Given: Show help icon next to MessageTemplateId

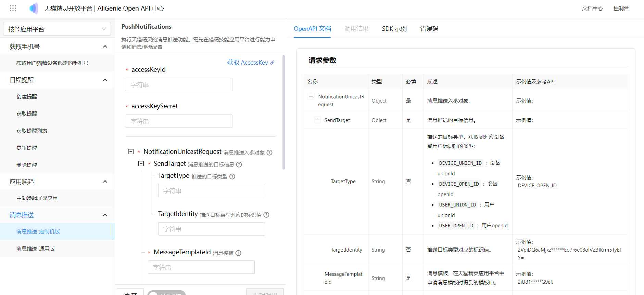Looking at the screenshot, I should [238, 253].
